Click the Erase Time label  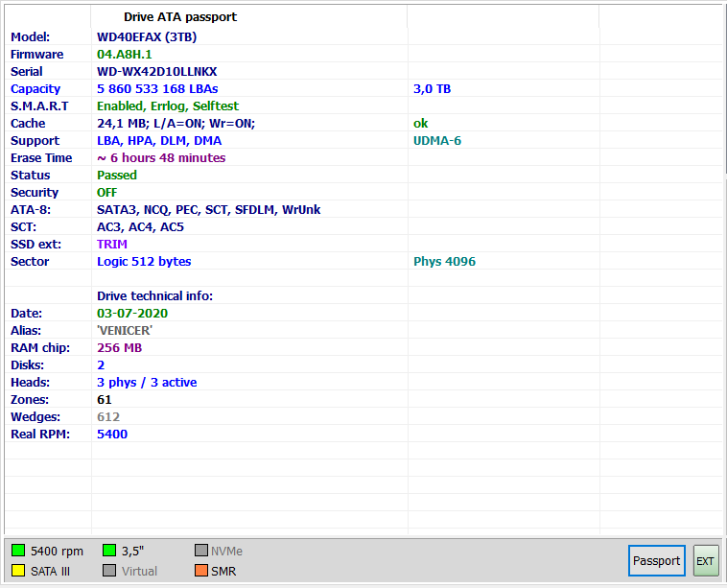tap(41, 157)
